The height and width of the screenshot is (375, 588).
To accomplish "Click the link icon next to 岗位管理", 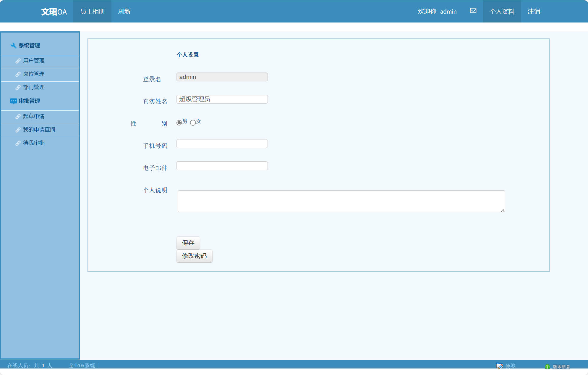I will coord(18,74).
